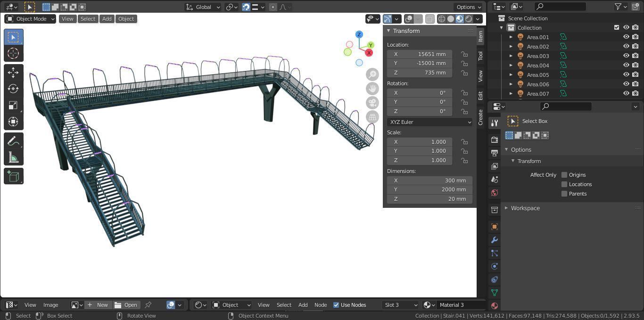Open the Object menu in viewport header
The width and height of the screenshot is (644, 320).
coord(126,19)
